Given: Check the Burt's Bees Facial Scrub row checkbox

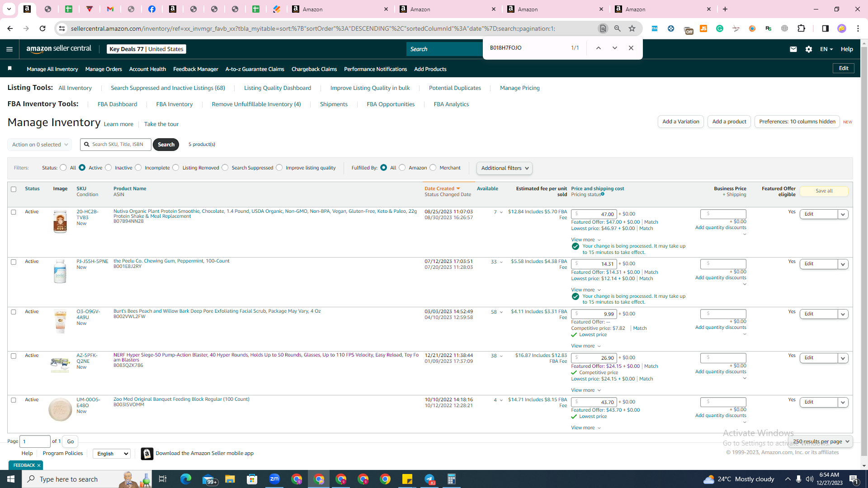Looking at the screenshot, I should [14, 312].
